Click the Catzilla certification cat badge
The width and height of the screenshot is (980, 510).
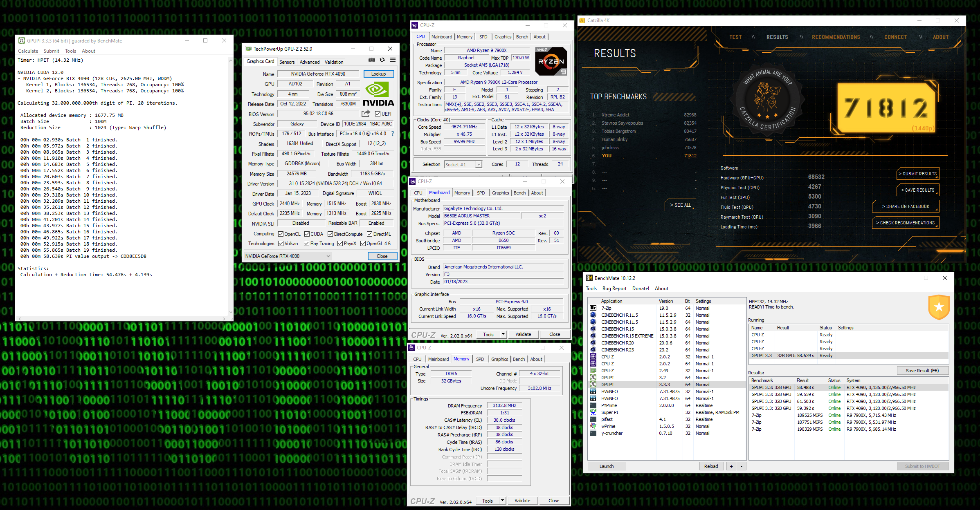click(767, 100)
